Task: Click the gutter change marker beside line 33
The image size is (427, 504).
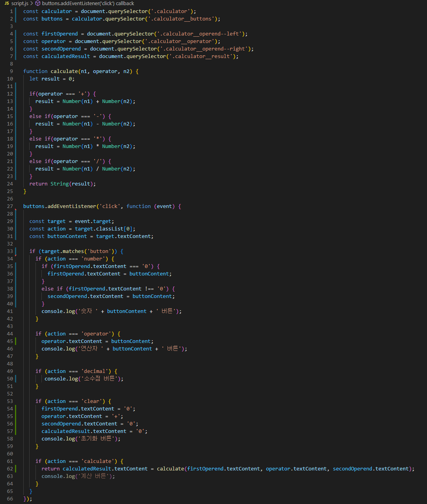Action: pos(15,251)
